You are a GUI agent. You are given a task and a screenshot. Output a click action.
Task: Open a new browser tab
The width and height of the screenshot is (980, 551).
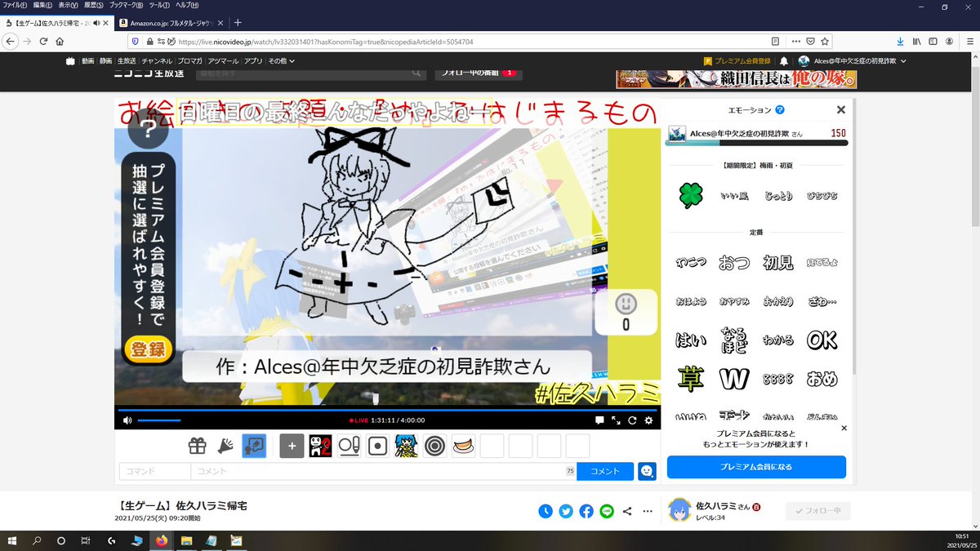(x=238, y=22)
